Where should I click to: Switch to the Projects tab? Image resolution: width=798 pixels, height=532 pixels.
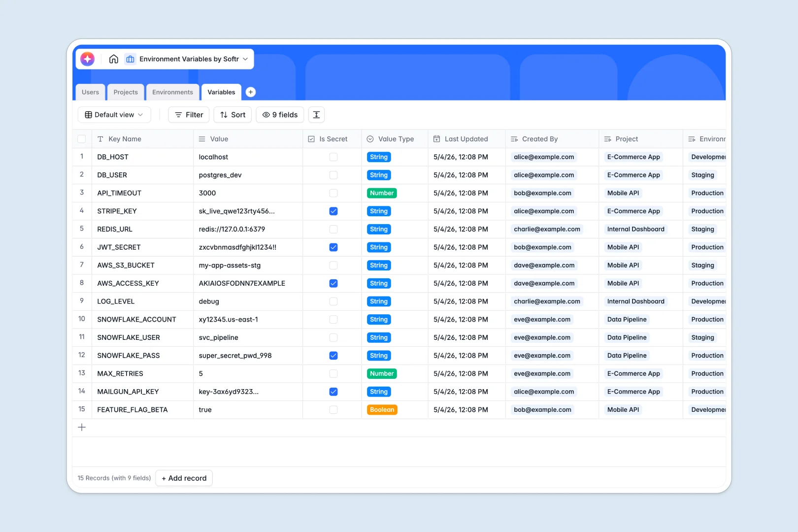[x=126, y=92]
